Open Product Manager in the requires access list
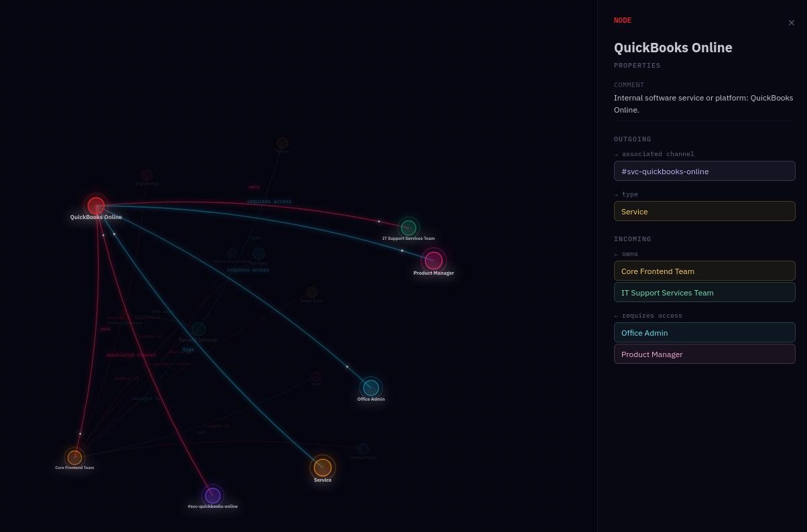 point(704,354)
